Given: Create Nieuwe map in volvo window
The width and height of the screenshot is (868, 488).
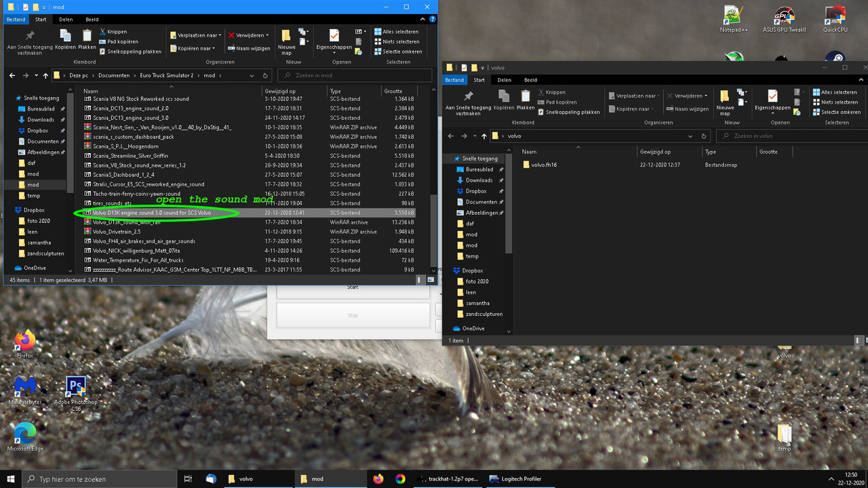Looking at the screenshot, I should (x=725, y=102).
